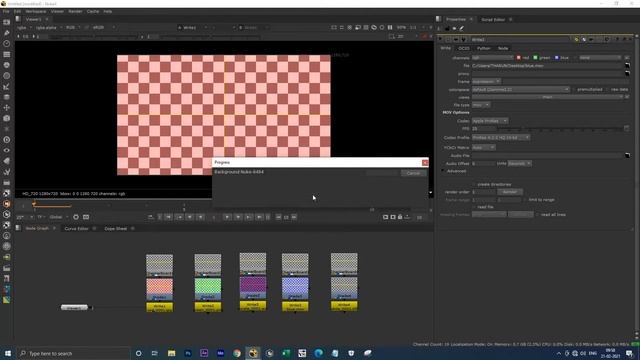Select the green-tinted Grade node thumbnail
The height and width of the screenshot is (360, 640).
pyautogui.click(x=208, y=289)
